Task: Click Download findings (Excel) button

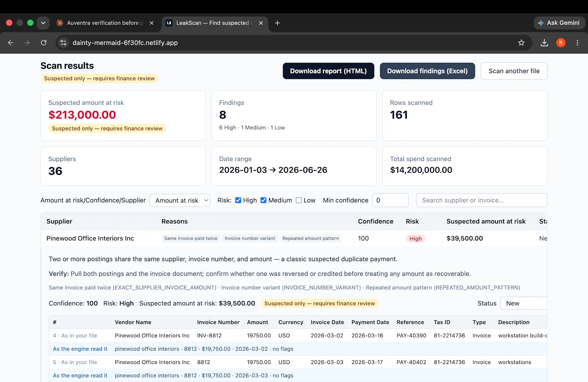Action: (x=427, y=71)
